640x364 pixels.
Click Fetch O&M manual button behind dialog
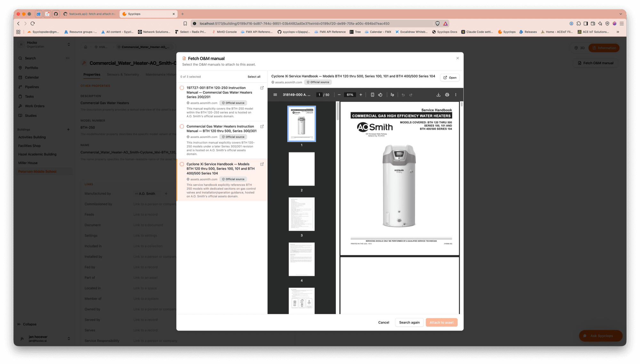(595, 63)
